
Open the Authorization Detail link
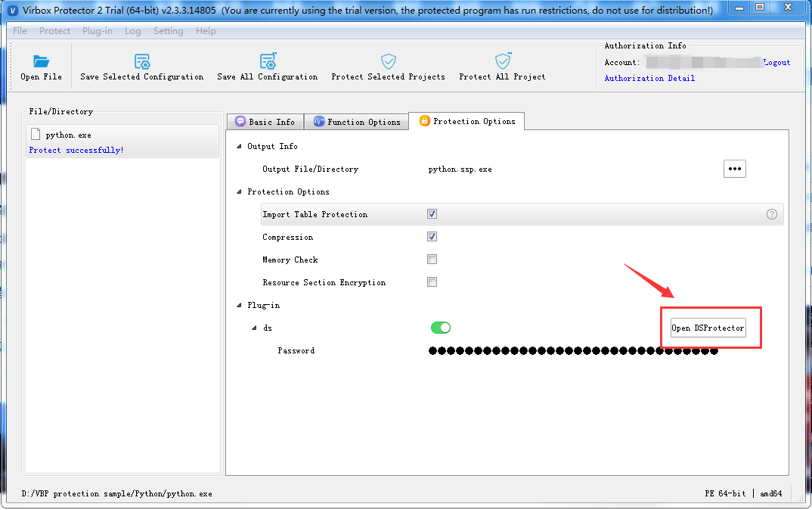(x=649, y=78)
